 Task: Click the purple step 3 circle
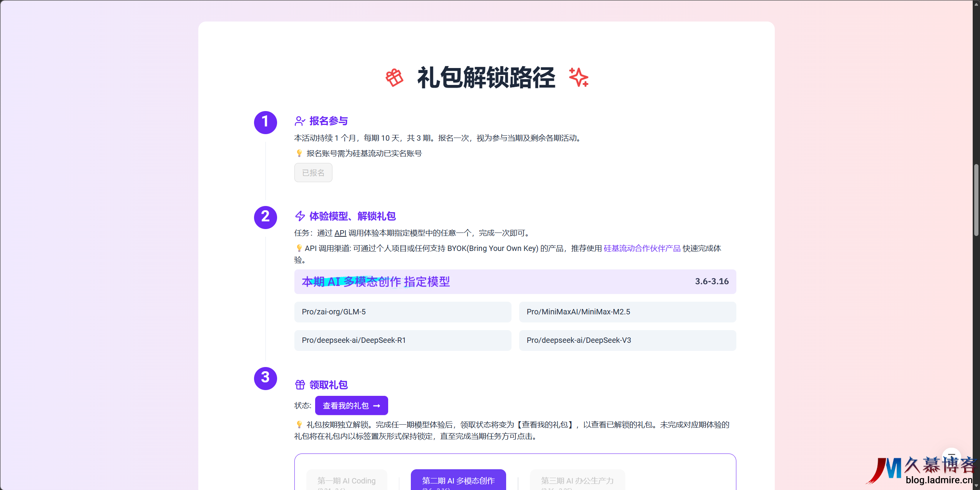point(265,378)
